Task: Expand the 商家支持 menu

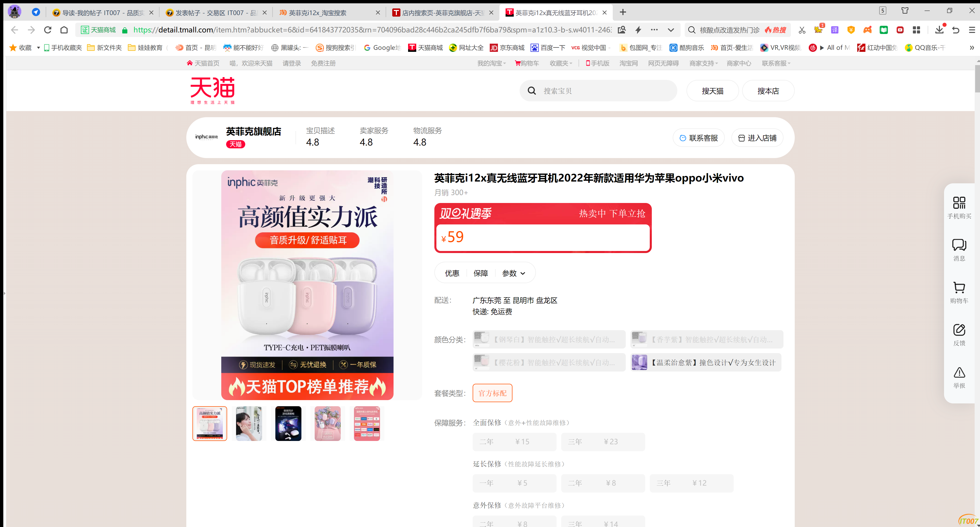Action: coord(703,63)
